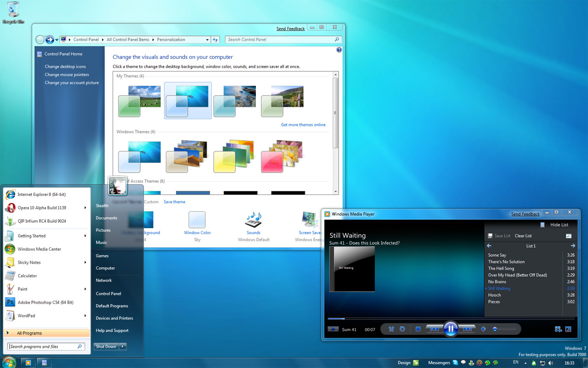Click the taskbar volume speaker icon
This screenshot has height=368, width=588.
(x=550, y=363)
